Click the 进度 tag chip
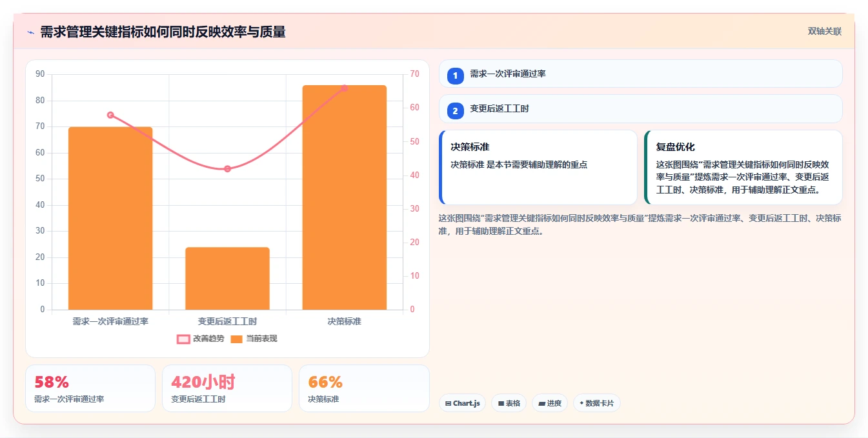Screen dimensions: 868x438 (549, 403)
